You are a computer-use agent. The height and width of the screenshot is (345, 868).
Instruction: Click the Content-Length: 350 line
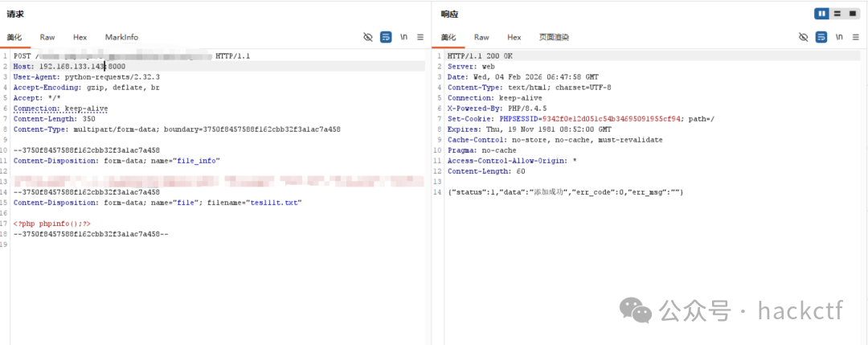55,118
